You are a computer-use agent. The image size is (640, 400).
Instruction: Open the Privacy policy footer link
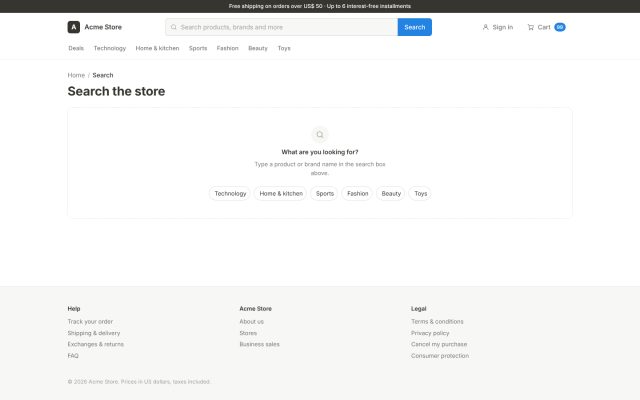pos(430,333)
